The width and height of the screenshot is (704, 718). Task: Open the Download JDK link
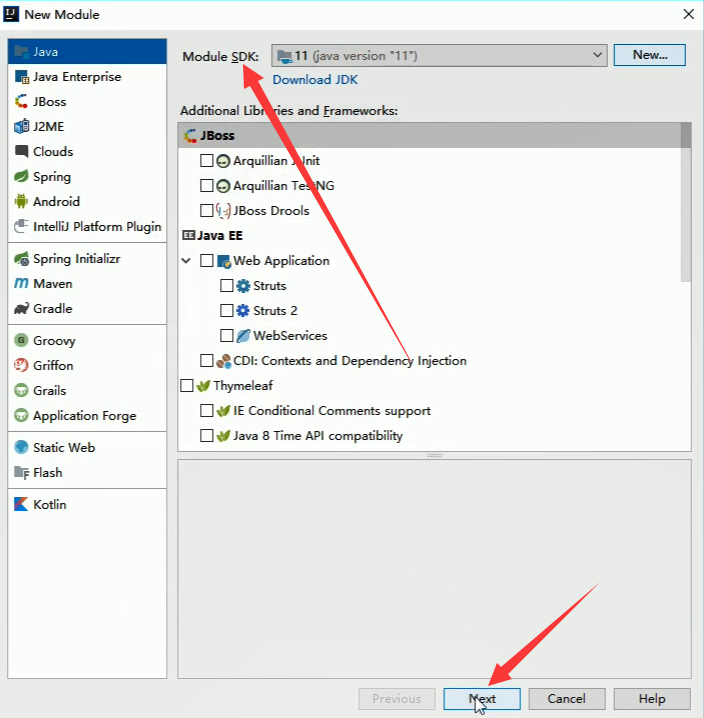click(x=315, y=80)
